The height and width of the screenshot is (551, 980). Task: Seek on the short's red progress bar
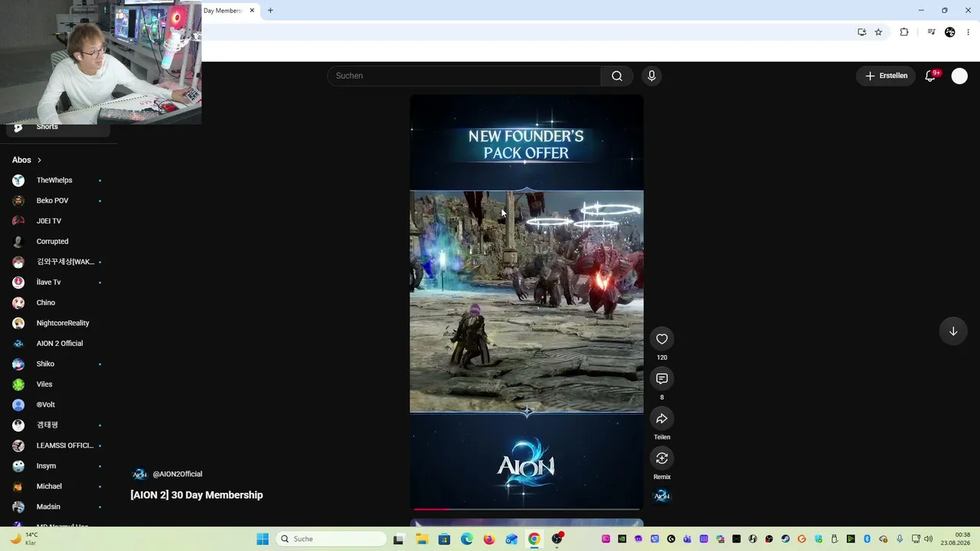[527, 509]
